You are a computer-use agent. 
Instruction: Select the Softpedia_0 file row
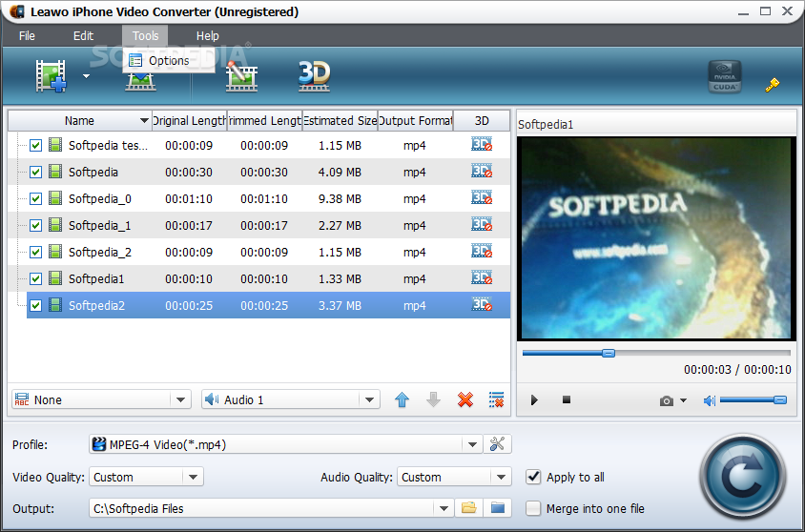258,198
